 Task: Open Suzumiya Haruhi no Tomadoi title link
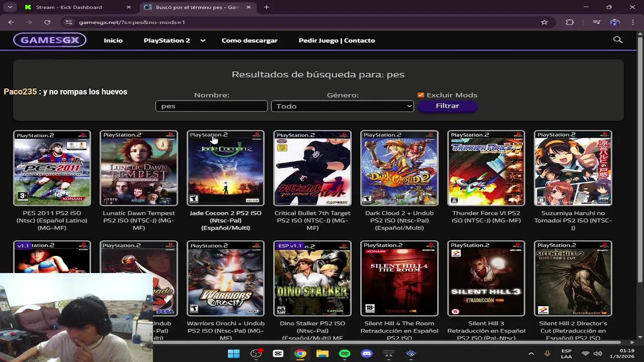click(573, 220)
